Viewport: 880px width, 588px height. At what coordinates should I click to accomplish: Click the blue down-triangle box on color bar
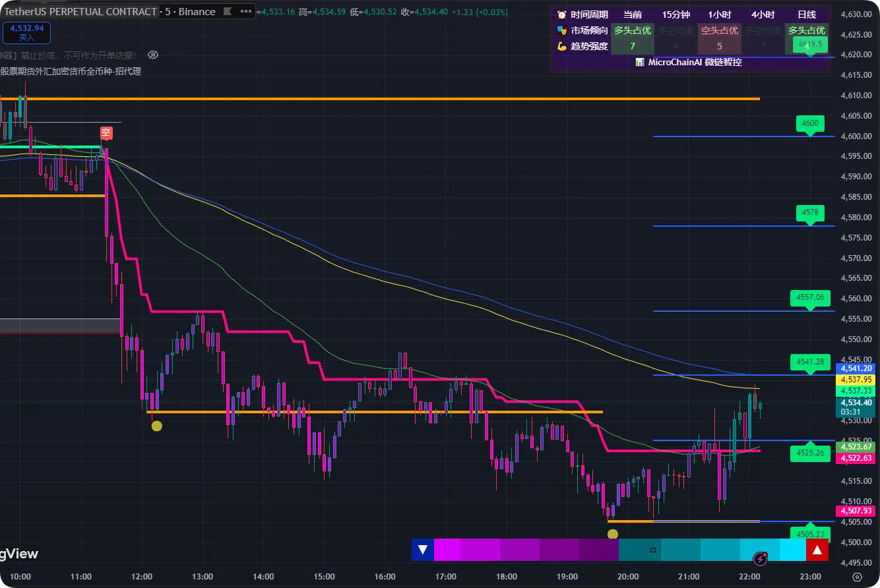[423, 549]
